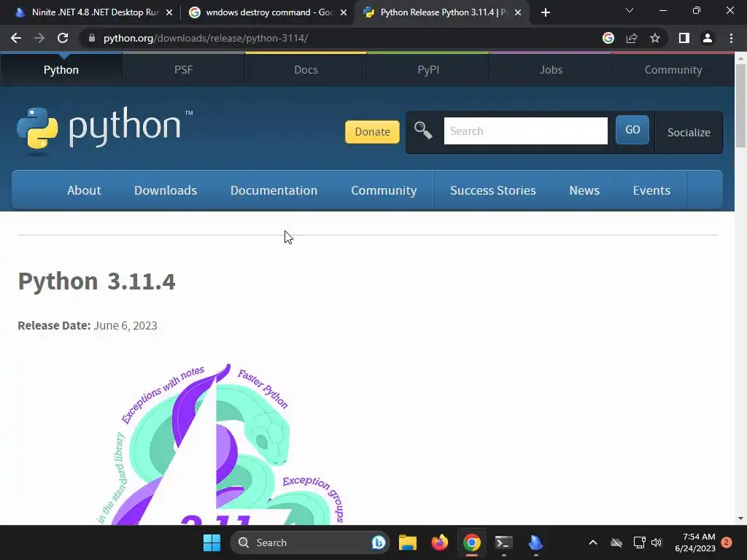Click the magnifying glass search icon
This screenshot has height=560, width=747.
pyautogui.click(x=423, y=131)
